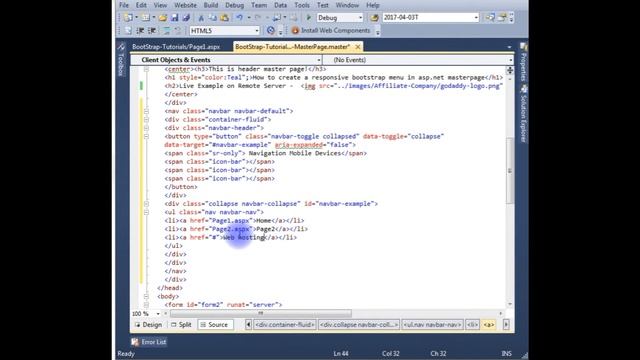Collapse the body tag outline block
Viewport: 640px width, 360px height.
pyautogui.click(x=146, y=296)
